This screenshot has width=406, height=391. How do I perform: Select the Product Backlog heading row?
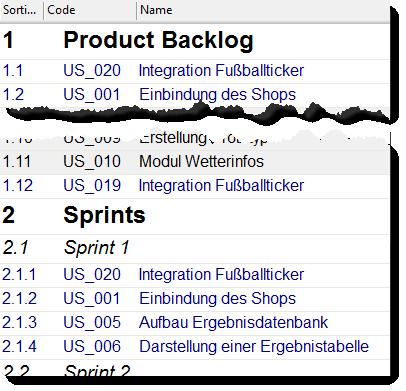pyautogui.click(x=195, y=41)
